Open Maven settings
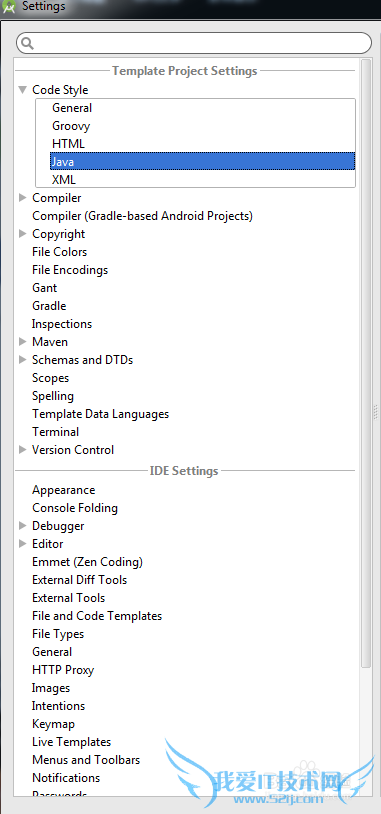This screenshot has width=381, height=814. pyautogui.click(x=50, y=342)
